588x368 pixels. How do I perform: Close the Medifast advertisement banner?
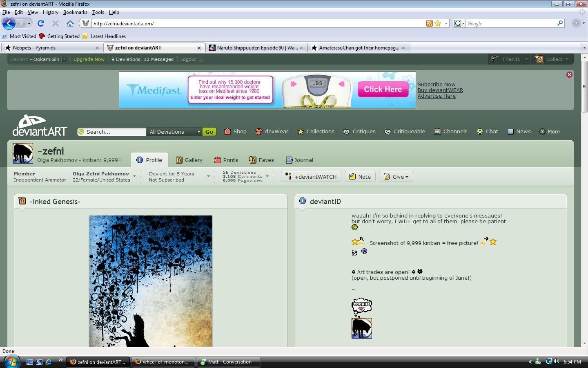[569, 75]
